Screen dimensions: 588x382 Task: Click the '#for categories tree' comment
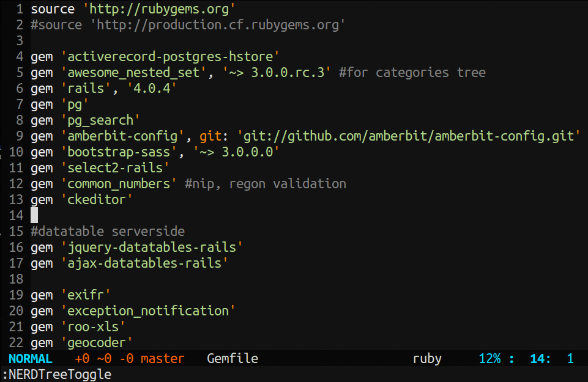pos(412,72)
